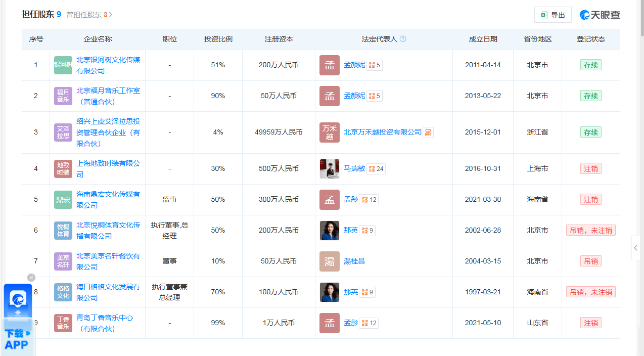Dismiss the app download popup via its × button
This screenshot has width=644, height=356.
click(31, 277)
